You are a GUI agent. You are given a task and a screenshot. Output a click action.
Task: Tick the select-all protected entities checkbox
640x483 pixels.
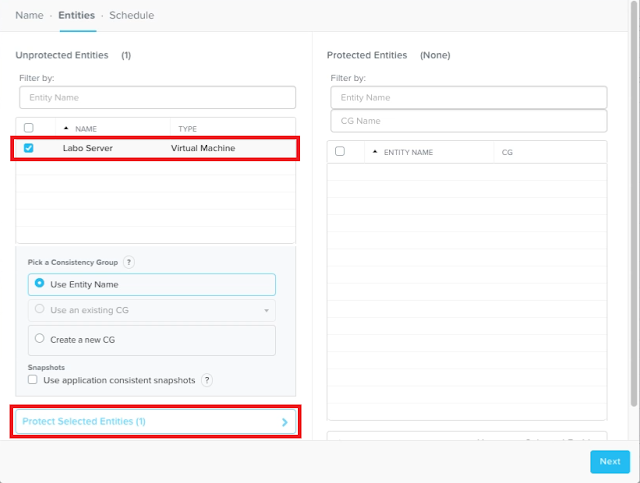click(x=340, y=152)
